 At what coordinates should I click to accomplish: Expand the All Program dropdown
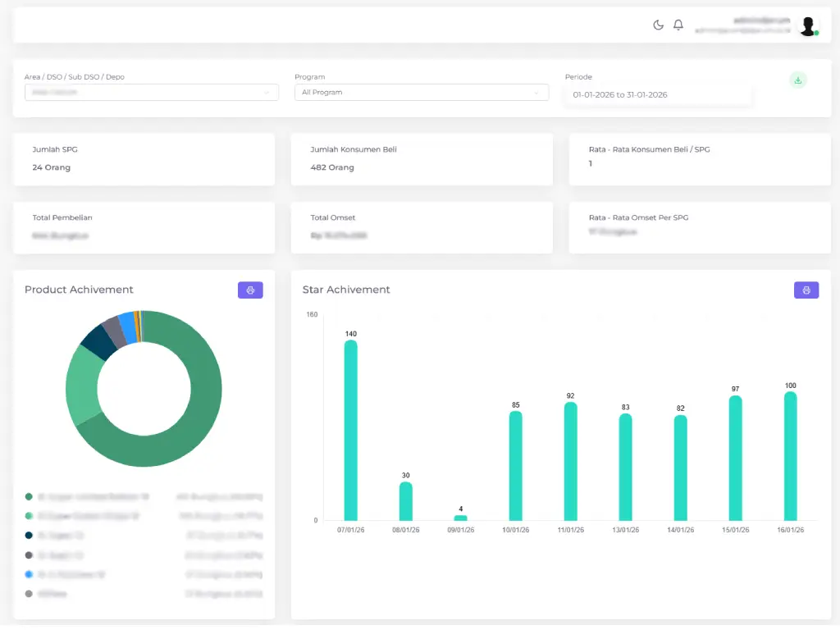click(x=422, y=92)
